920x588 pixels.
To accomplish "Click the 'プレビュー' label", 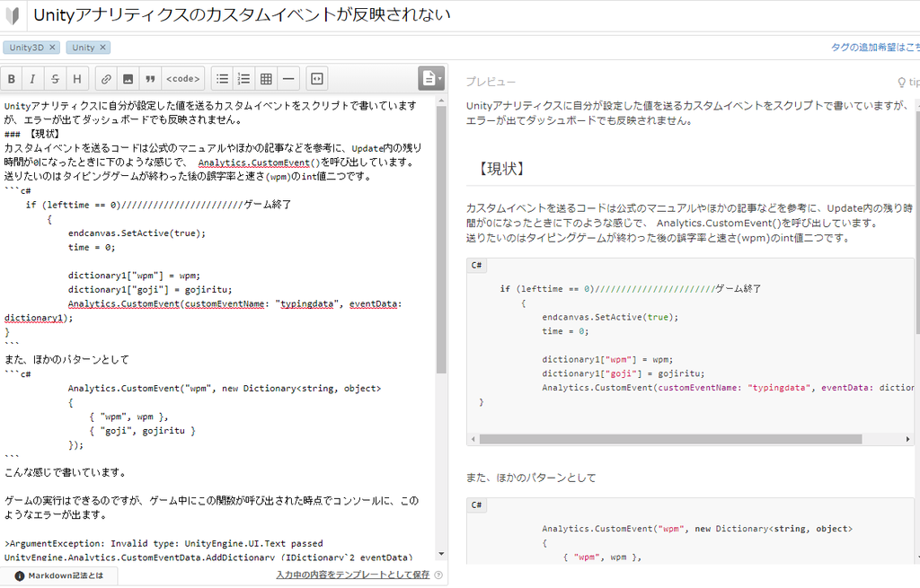I will coord(491,82).
